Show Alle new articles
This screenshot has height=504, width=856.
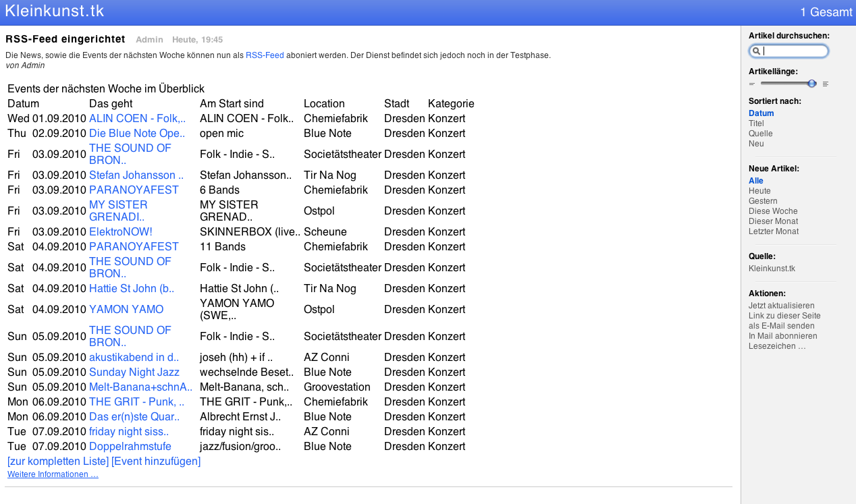click(756, 181)
